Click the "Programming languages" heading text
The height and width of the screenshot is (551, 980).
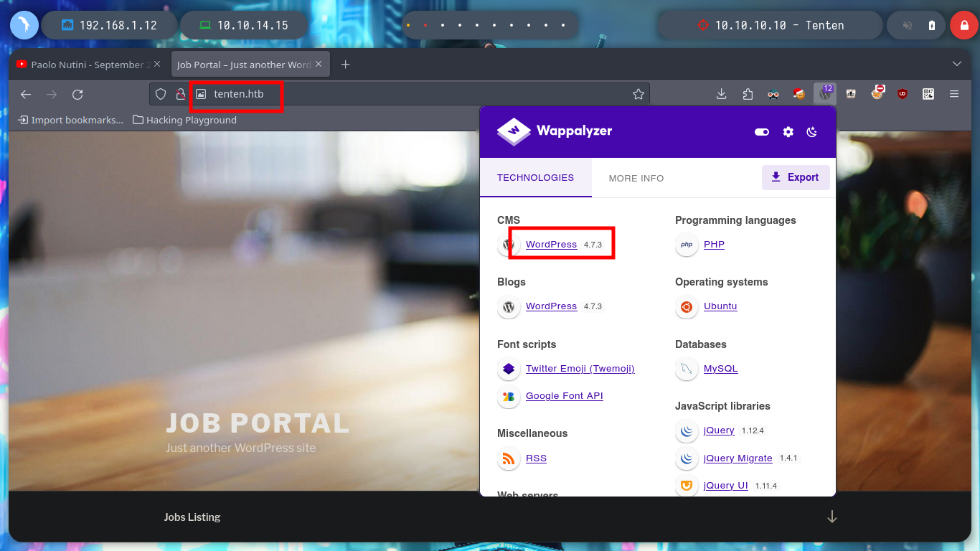(735, 220)
